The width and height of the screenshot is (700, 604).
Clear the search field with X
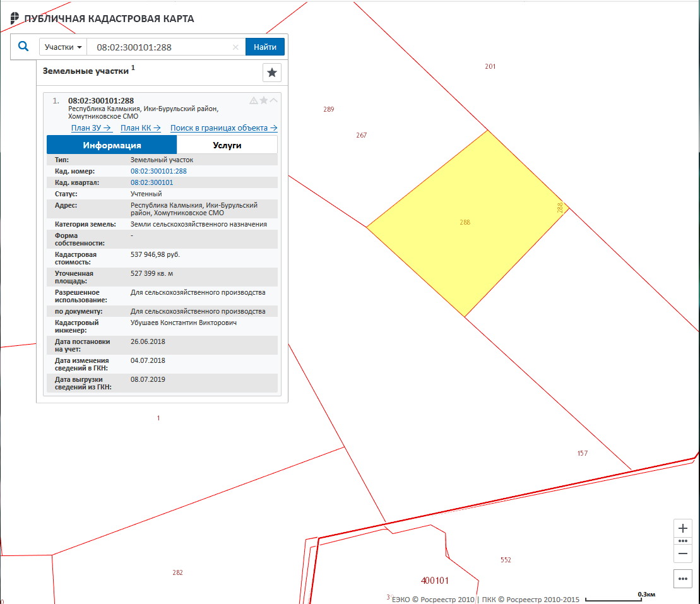tap(235, 47)
